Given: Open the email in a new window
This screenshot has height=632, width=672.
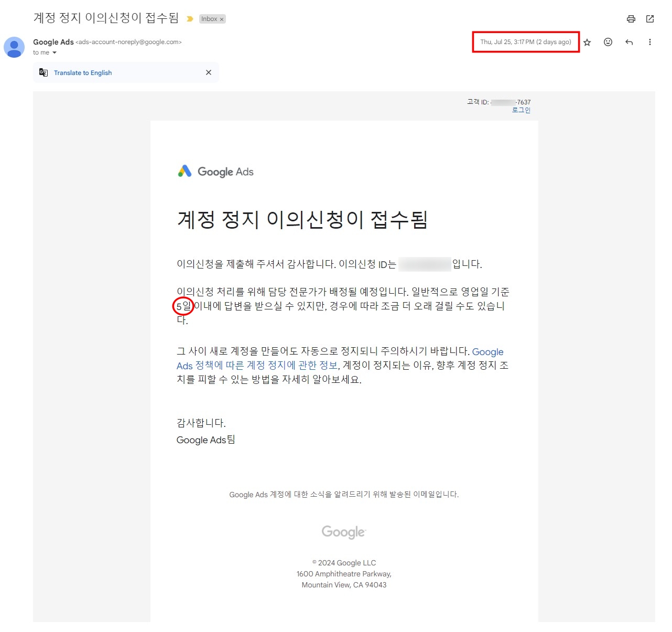Looking at the screenshot, I should (650, 19).
